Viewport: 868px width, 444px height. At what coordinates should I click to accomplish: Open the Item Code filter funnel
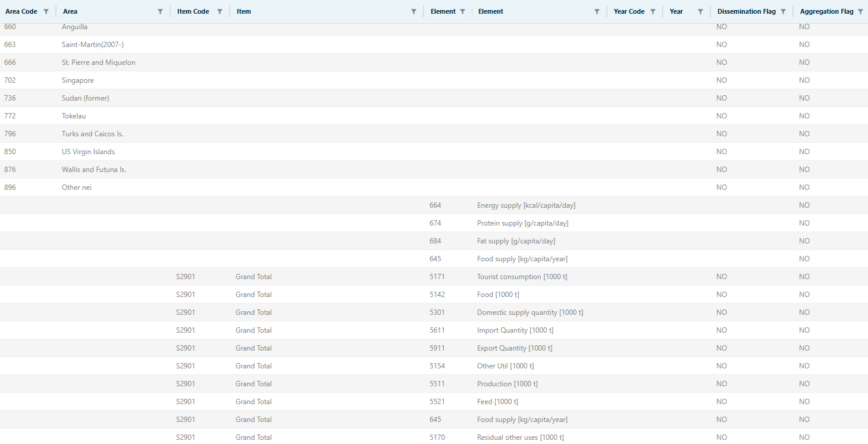click(220, 11)
